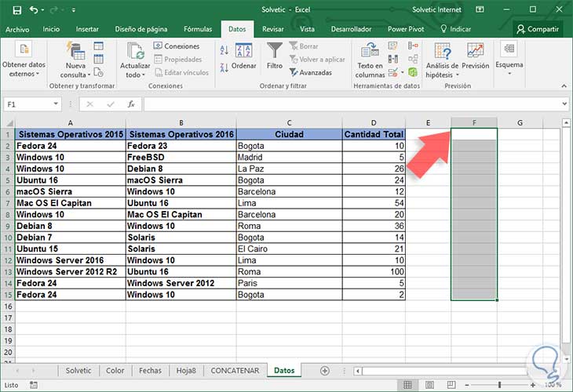
Task: Select column C header
Action: [x=289, y=122]
